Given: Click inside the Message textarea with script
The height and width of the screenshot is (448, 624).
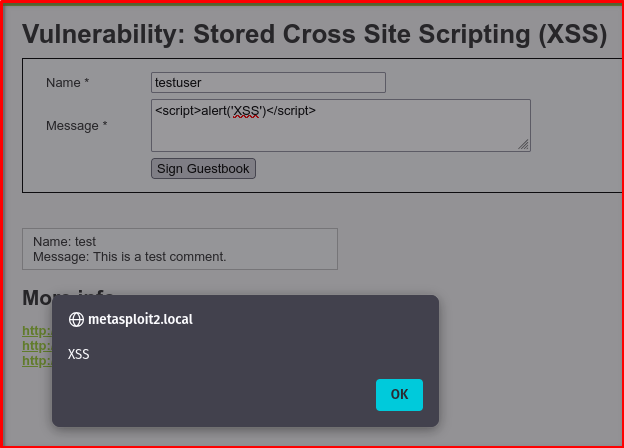Looking at the screenshot, I should pos(341,125).
